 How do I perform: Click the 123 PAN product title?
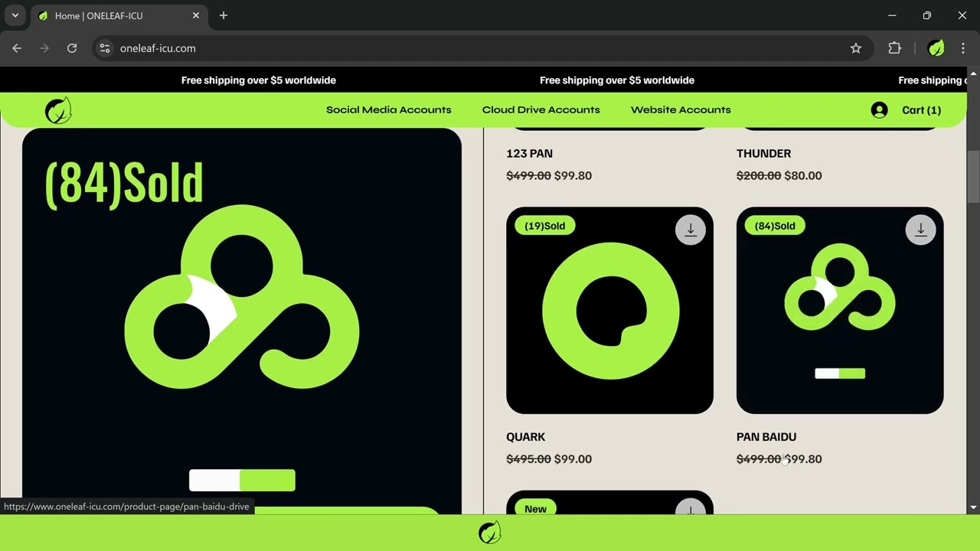coord(529,154)
